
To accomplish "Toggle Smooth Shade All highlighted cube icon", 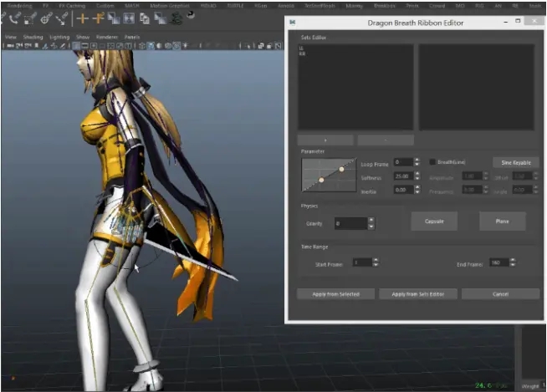I will coord(151,46).
